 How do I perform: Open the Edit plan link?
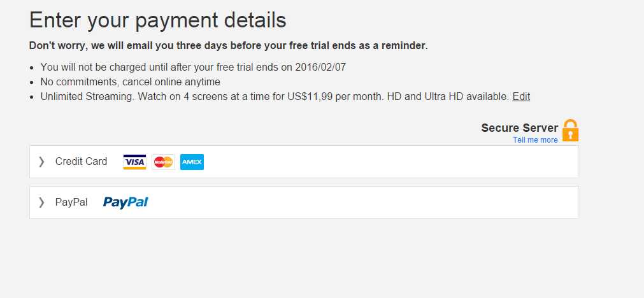point(521,96)
